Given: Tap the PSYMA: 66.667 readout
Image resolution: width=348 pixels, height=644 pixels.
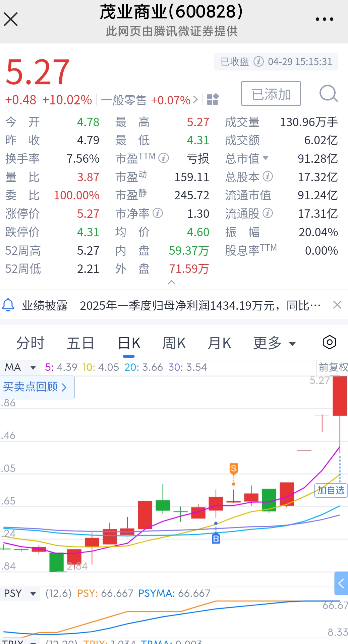Looking at the screenshot, I should 174,593.
